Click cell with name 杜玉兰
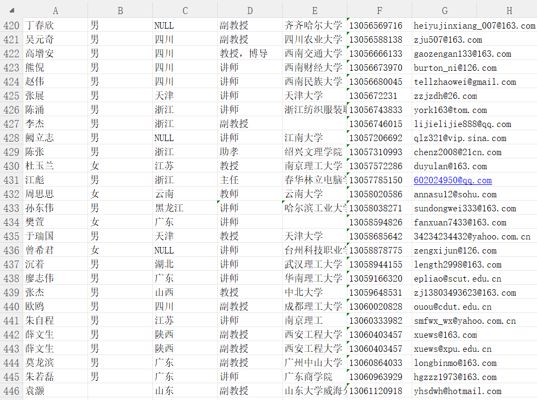The height and width of the screenshot is (400, 537). click(40, 166)
